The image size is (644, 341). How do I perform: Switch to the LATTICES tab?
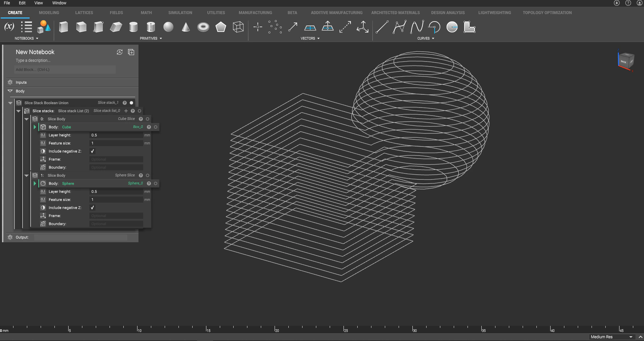pos(84,12)
